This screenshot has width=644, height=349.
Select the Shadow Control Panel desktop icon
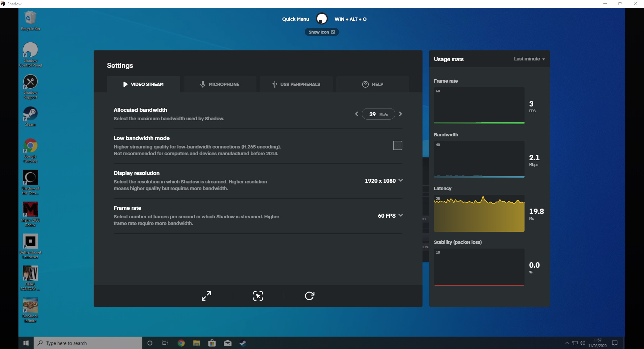[30, 54]
